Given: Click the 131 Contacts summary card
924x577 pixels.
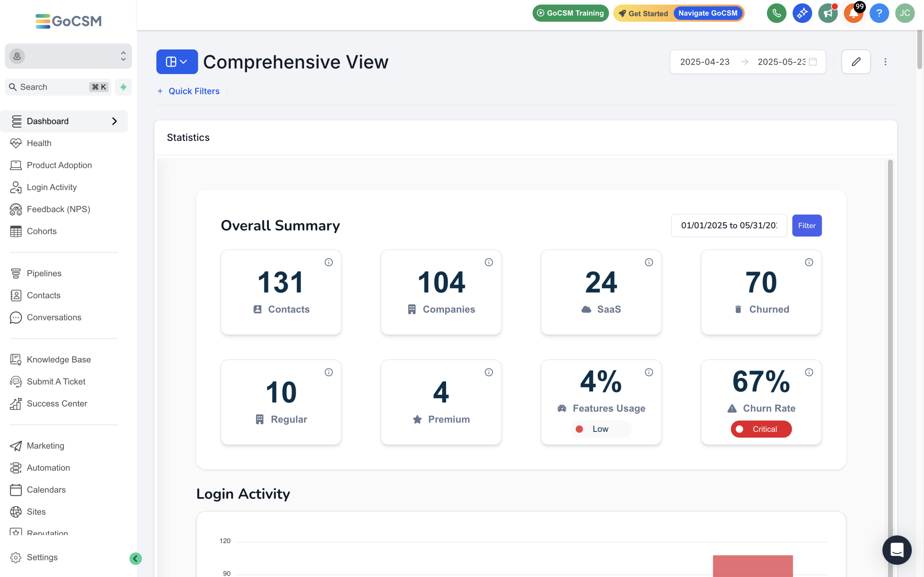Looking at the screenshot, I should coord(281,292).
